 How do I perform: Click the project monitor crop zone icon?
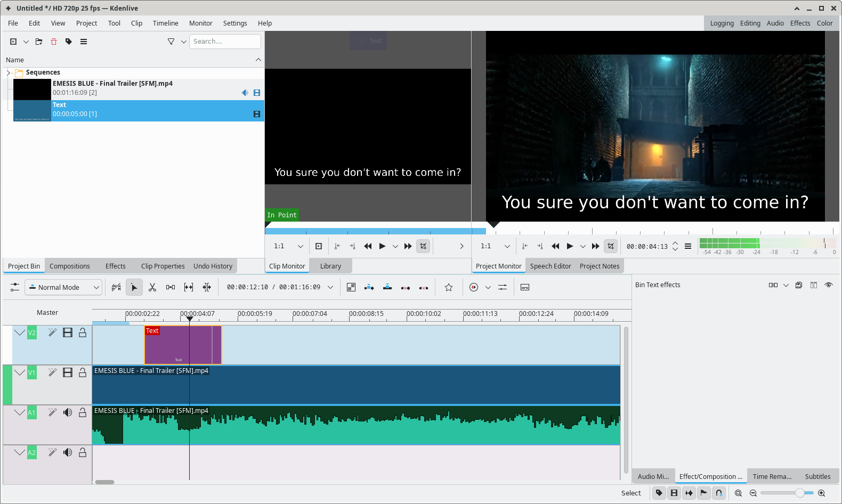tap(611, 246)
